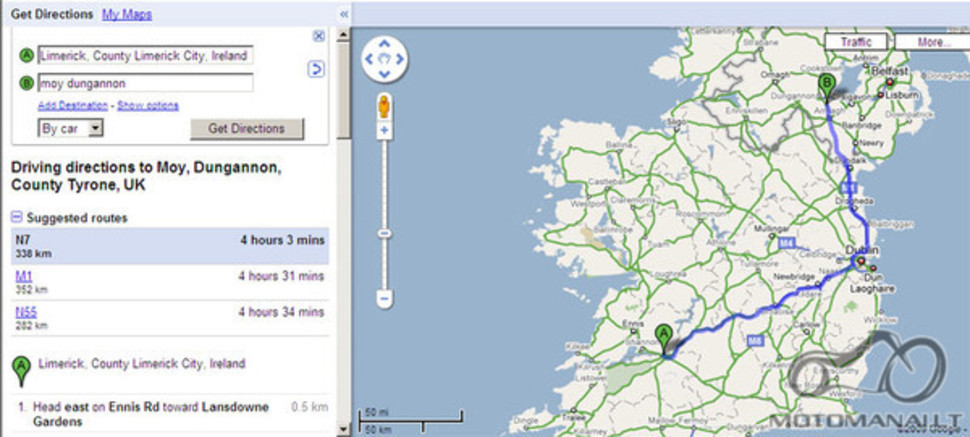Click the Dun Laoghaire marker on map
Image resolution: width=970 pixels, height=437 pixels.
pos(872,268)
